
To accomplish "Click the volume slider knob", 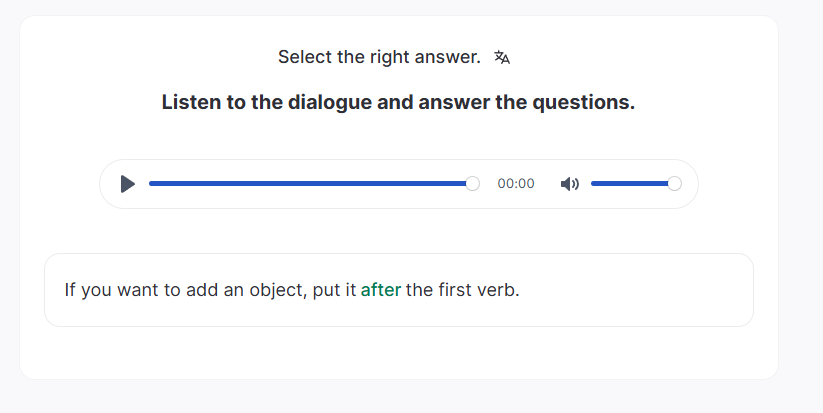I will 674,184.
